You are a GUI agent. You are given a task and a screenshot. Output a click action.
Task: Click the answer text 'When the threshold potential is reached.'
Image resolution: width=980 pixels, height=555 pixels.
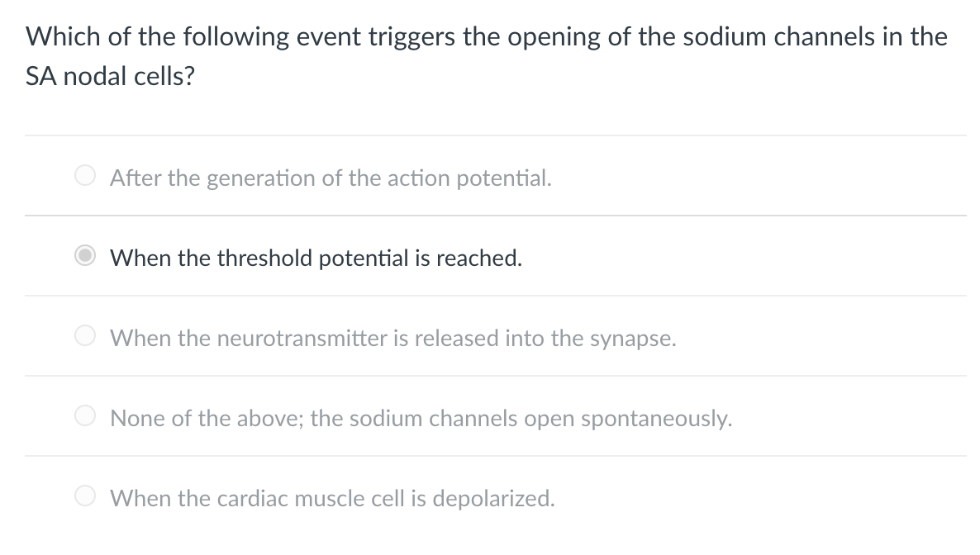tap(316, 259)
